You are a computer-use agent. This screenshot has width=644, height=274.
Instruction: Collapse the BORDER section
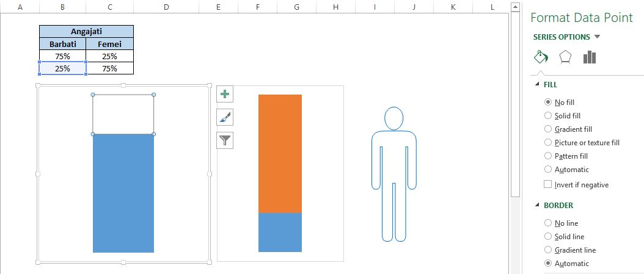coord(537,205)
